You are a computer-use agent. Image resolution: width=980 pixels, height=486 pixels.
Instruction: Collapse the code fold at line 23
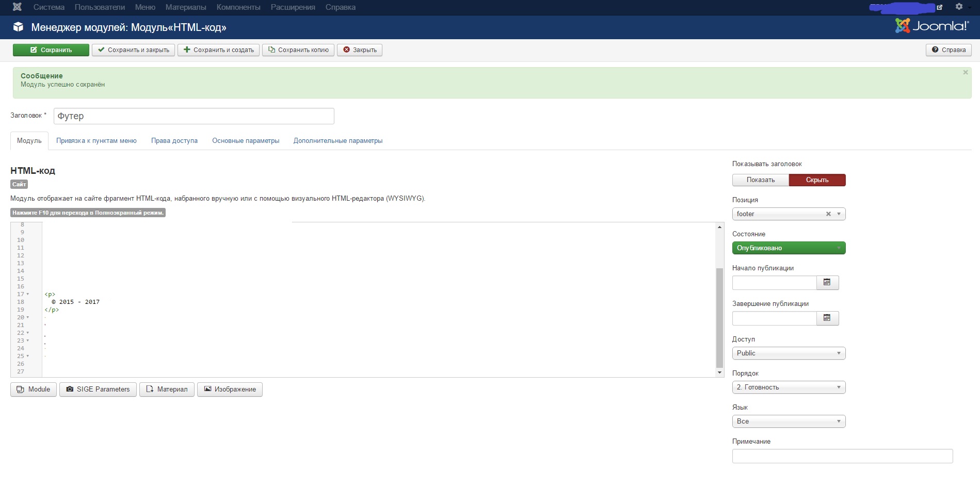(x=28, y=341)
